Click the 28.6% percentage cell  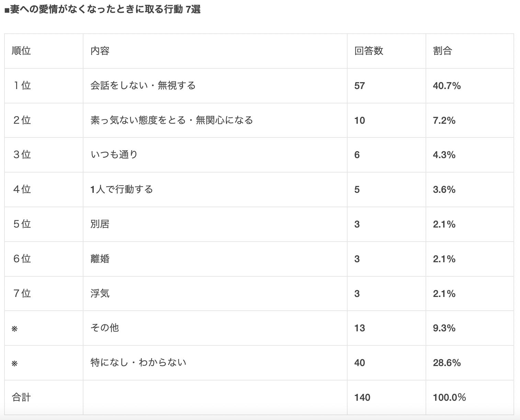click(x=446, y=363)
